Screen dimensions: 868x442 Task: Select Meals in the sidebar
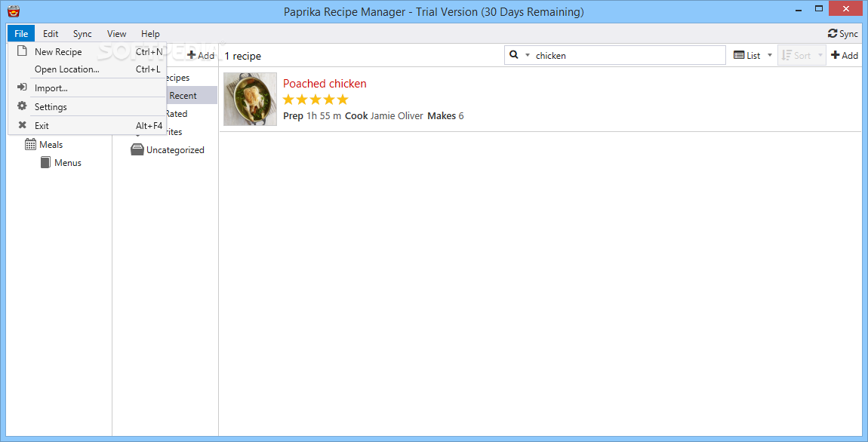tap(51, 144)
